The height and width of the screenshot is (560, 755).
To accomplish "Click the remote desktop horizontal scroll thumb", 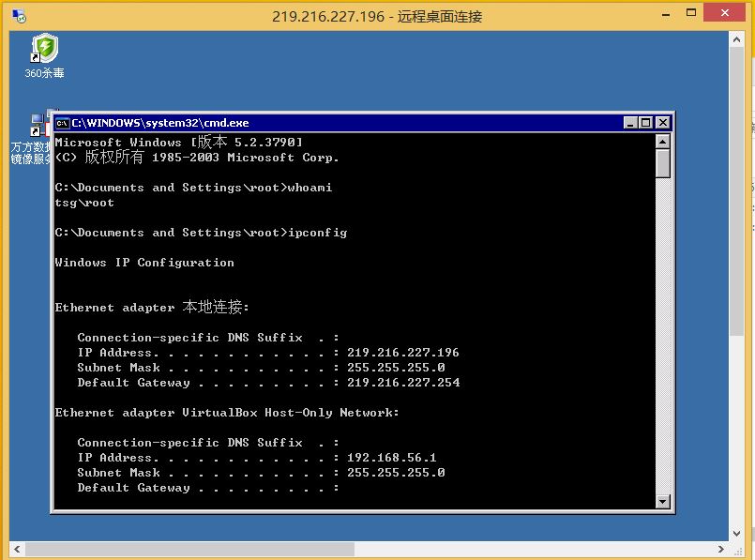I will point(190,549).
